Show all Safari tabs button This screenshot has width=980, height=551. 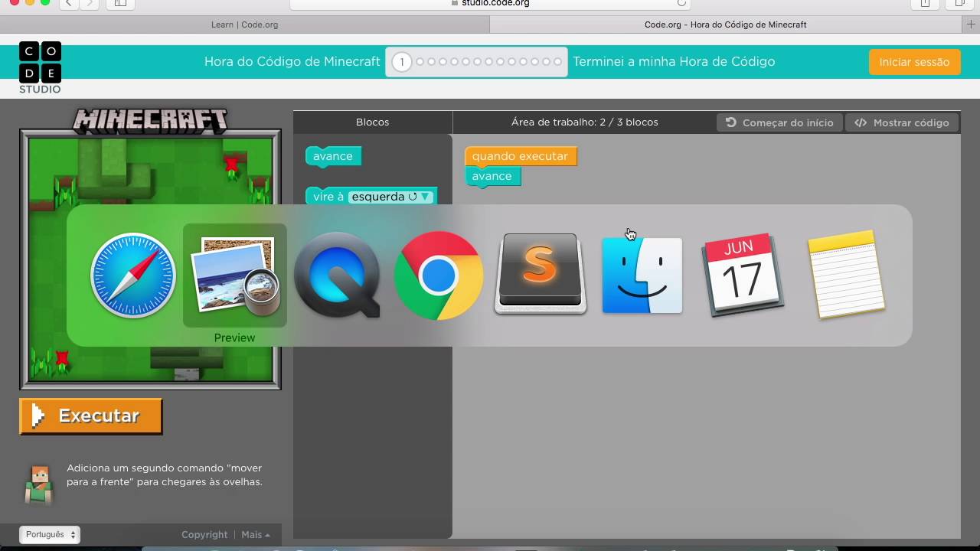959,3
